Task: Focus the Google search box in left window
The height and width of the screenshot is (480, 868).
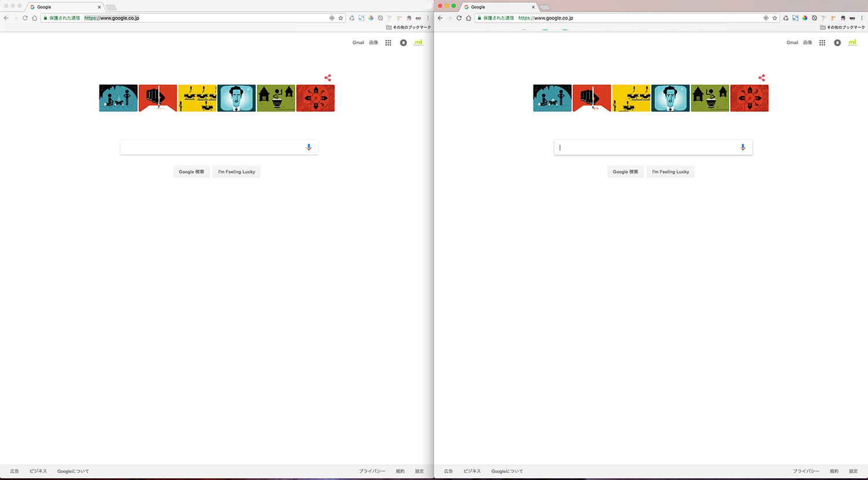Action: click(219, 147)
